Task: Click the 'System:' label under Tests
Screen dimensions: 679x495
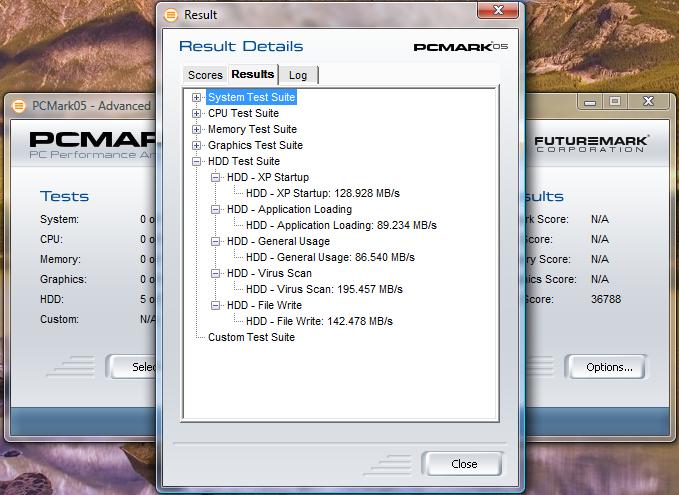Action: [x=59, y=220]
